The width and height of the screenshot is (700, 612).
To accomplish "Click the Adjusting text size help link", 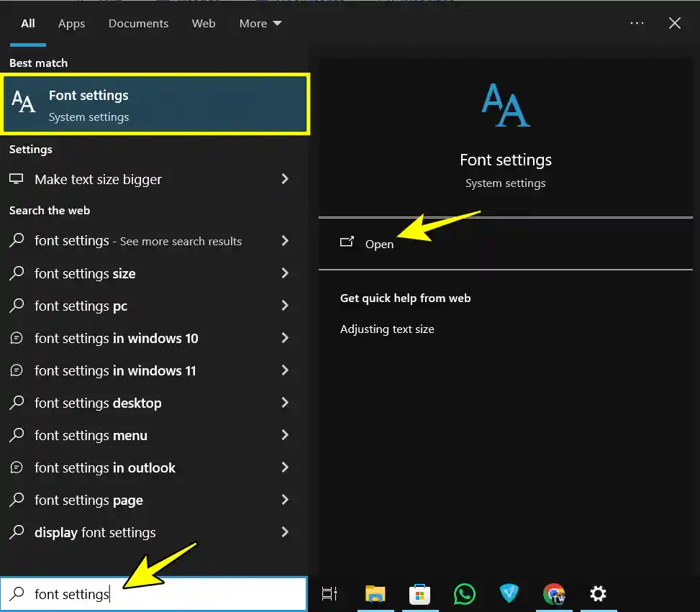I will tap(387, 329).
